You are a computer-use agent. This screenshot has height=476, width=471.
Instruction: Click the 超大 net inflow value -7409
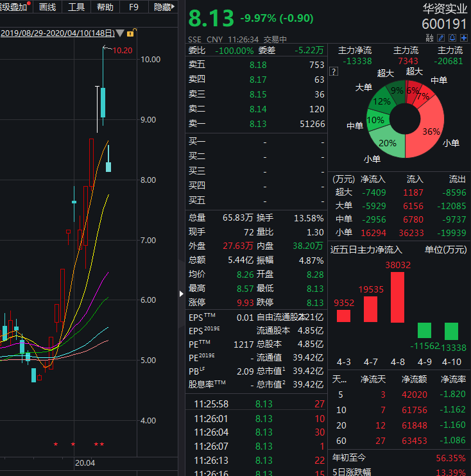click(x=374, y=192)
